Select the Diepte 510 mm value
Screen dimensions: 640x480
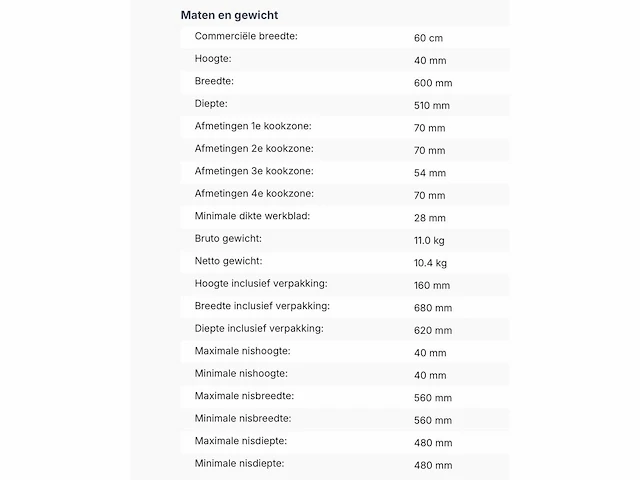coord(432,105)
